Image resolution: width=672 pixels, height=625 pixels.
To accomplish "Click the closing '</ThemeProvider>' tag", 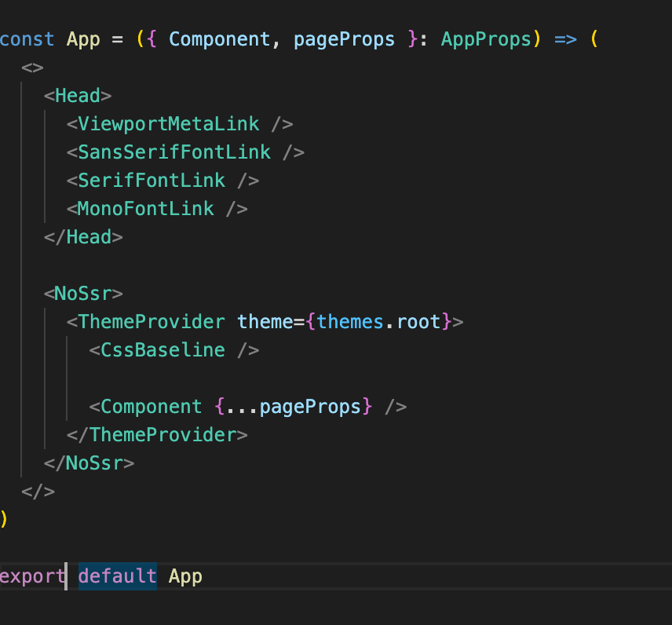I will click(157, 435).
